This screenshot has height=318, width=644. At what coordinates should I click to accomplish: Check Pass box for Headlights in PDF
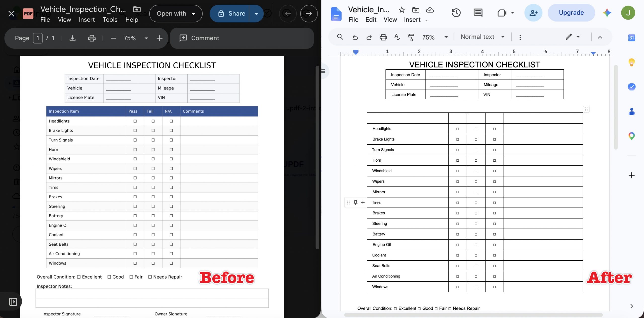point(135,121)
